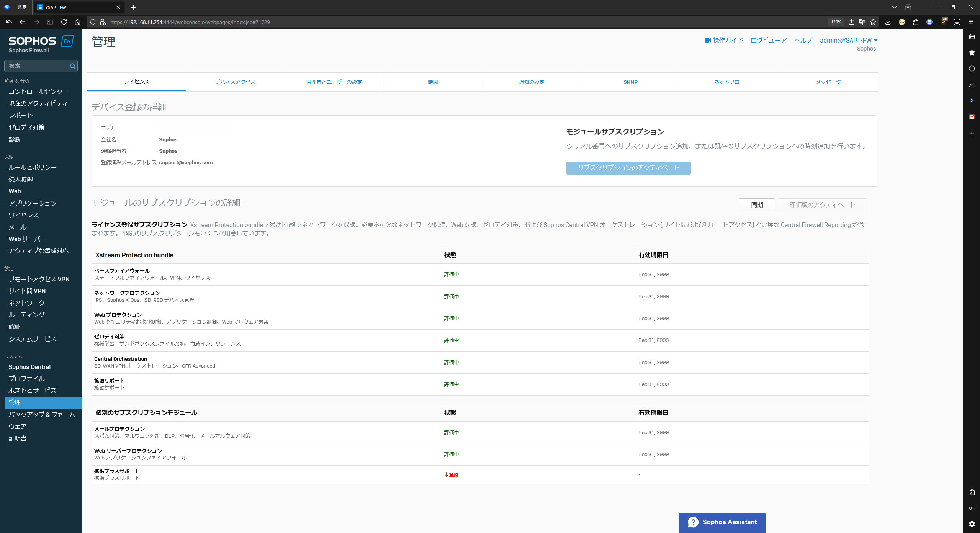Click the 120% zoom level indicator
This screenshot has width=980, height=533.
(836, 22)
